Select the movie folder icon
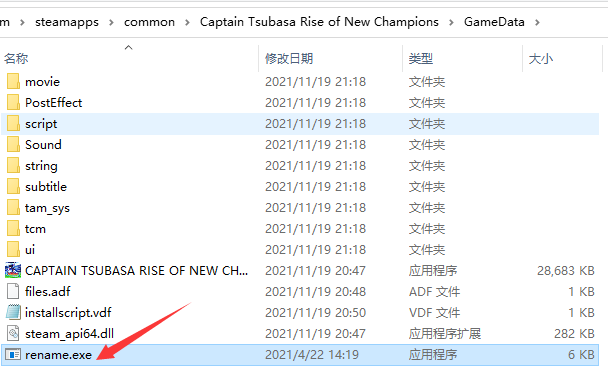 pyautogui.click(x=13, y=81)
